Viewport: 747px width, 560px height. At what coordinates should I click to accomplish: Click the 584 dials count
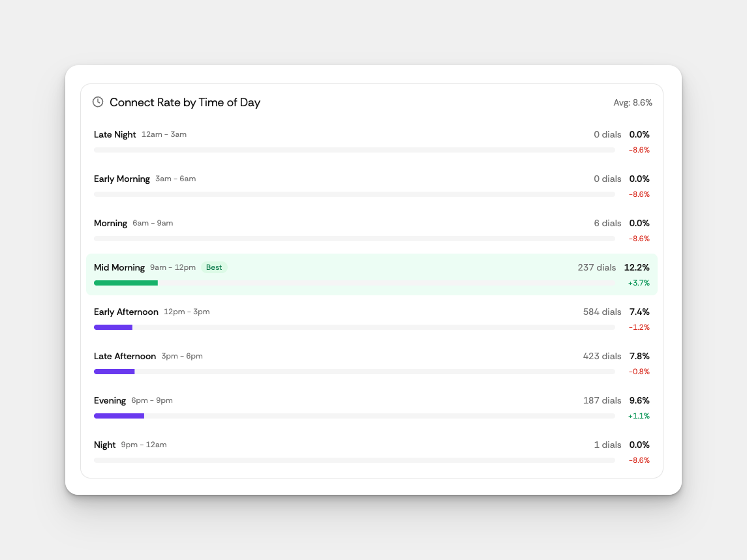point(602,312)
